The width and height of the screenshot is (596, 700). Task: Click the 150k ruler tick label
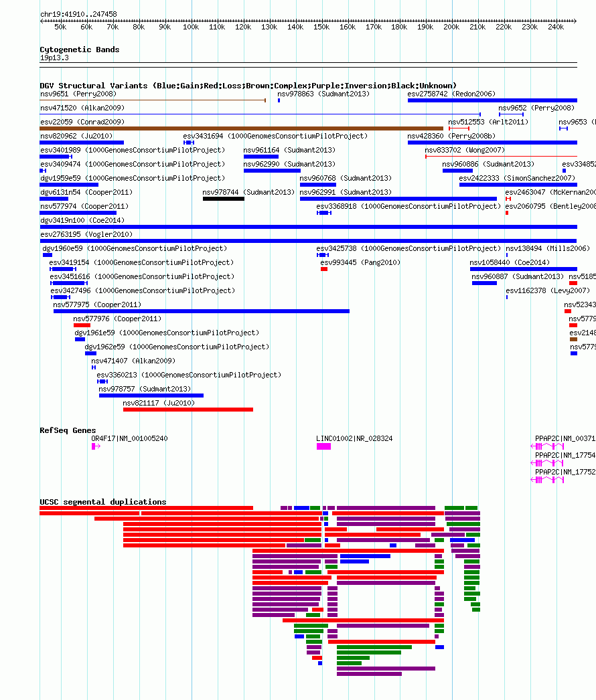point(321,27)
